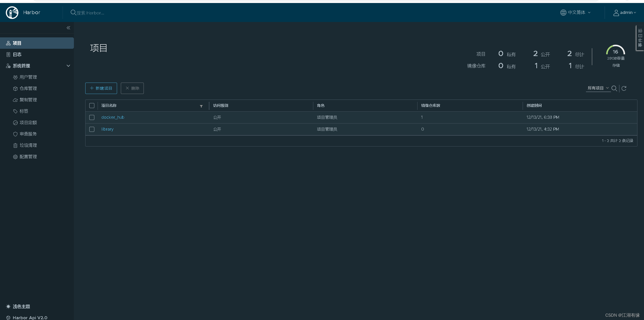The width and height of the screenshot is (644, 320).
Task: Open the docker_hub project link
Action: 113,117
